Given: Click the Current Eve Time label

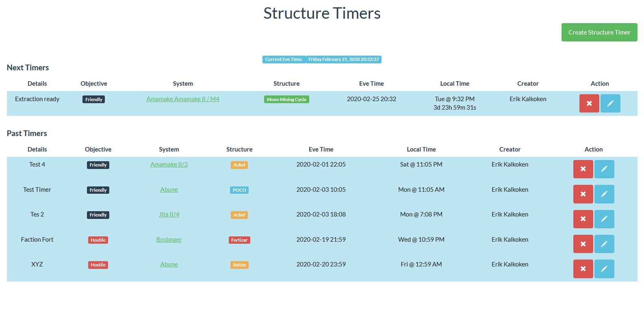Looking at the screenshot, I should pos(284,59).
